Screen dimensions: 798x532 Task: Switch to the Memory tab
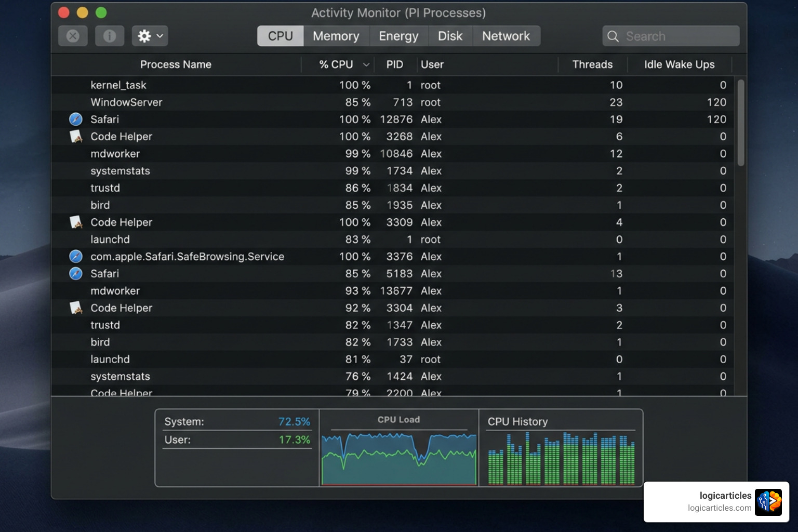tap(336, 36)
